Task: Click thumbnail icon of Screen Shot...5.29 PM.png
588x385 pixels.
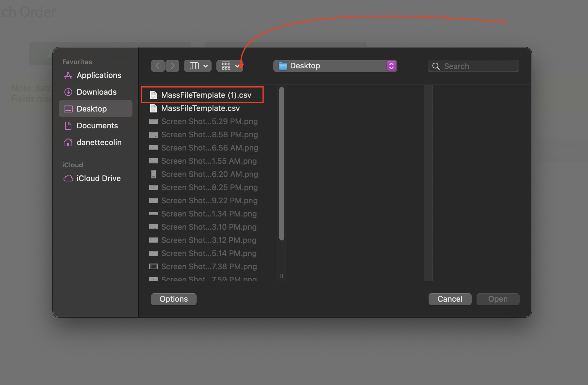Action: click(x=153, y=121)
